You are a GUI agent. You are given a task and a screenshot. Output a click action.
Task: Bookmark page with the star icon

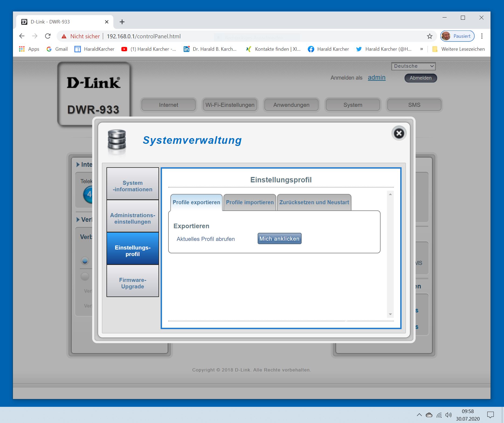[430, 36]
